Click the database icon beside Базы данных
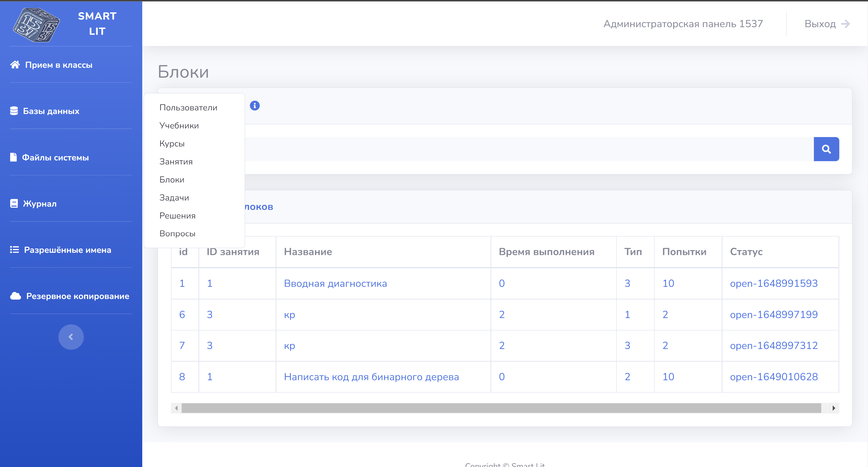 (x=14, y=111)
